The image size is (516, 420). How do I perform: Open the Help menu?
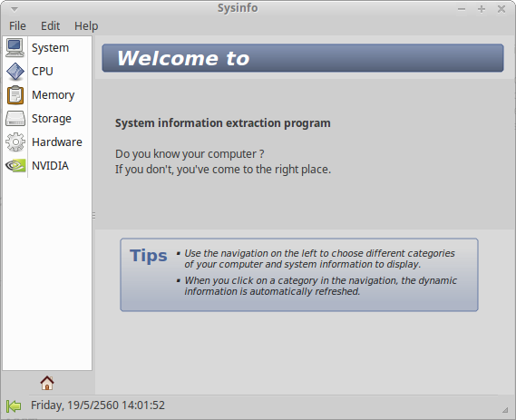(86, 26)
